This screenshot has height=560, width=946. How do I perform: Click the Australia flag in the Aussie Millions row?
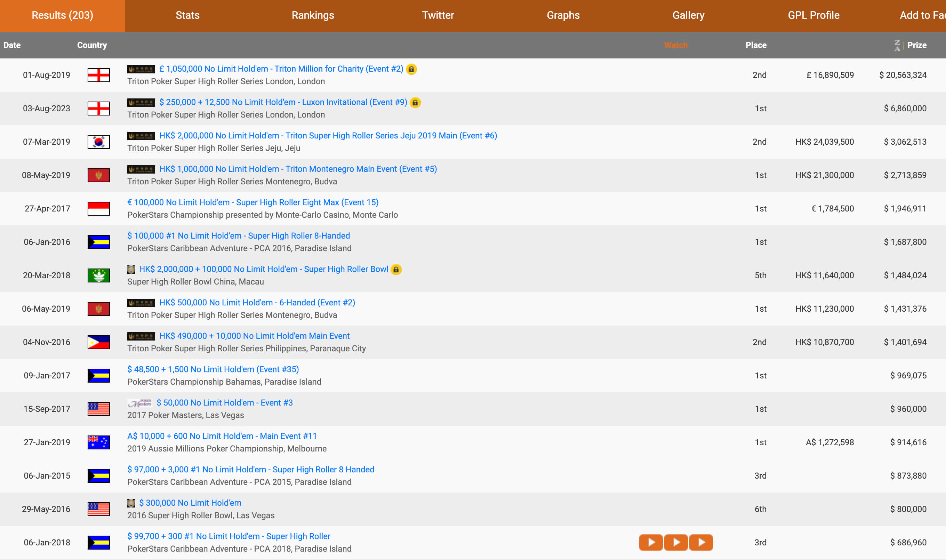[x=98, y=442]
